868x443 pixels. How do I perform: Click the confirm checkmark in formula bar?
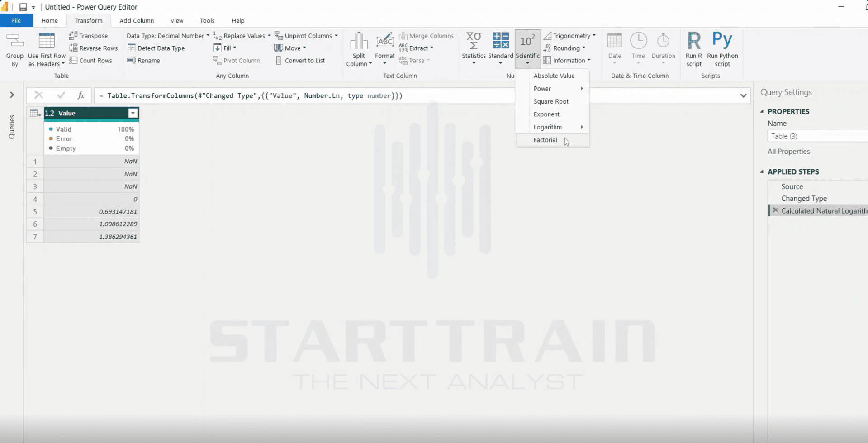coord(61,95)
